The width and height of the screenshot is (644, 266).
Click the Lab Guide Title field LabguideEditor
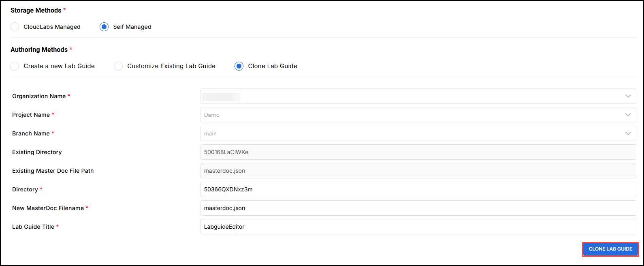pyautogui.click(x=418, y=227)
